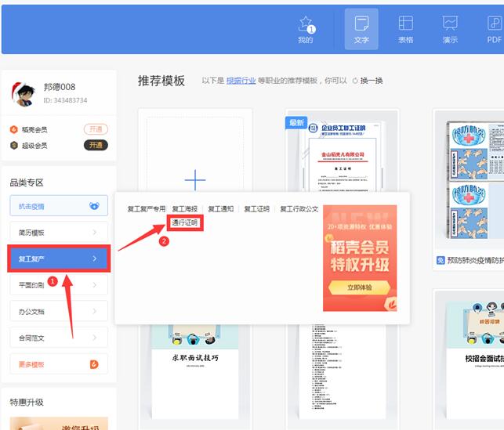Switch to the PDF tab
This screenshot has width=504, height=430.
(494, 30)
